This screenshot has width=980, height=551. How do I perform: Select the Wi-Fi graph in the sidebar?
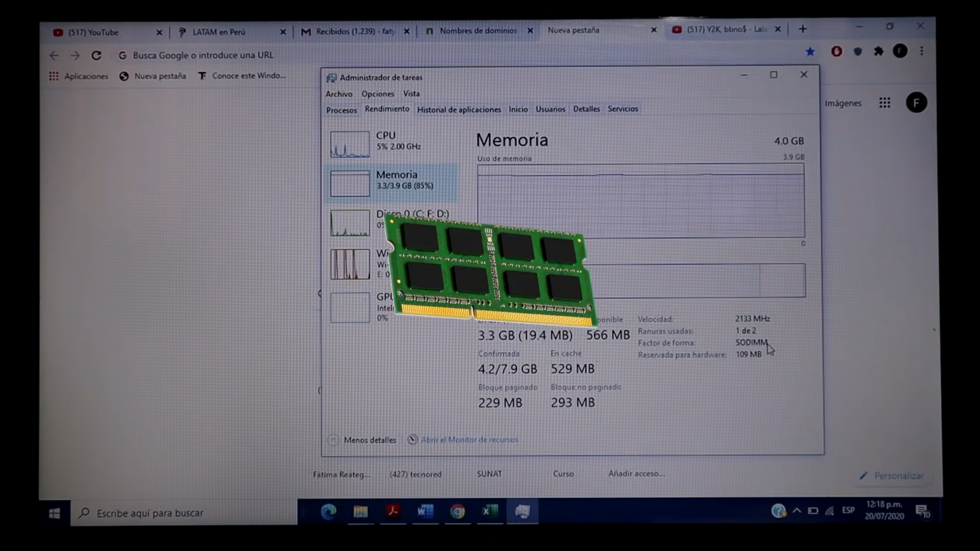[x=350, y=263]
